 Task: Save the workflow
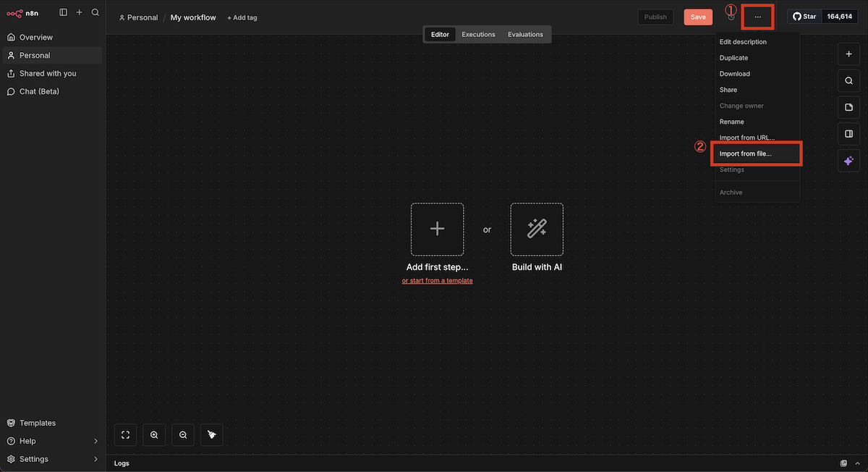(697, 16)
